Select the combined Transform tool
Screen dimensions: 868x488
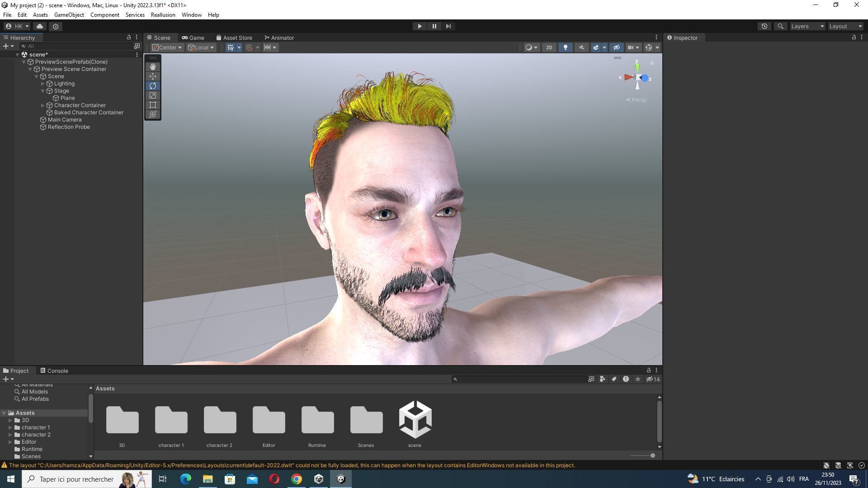(153, 114)
